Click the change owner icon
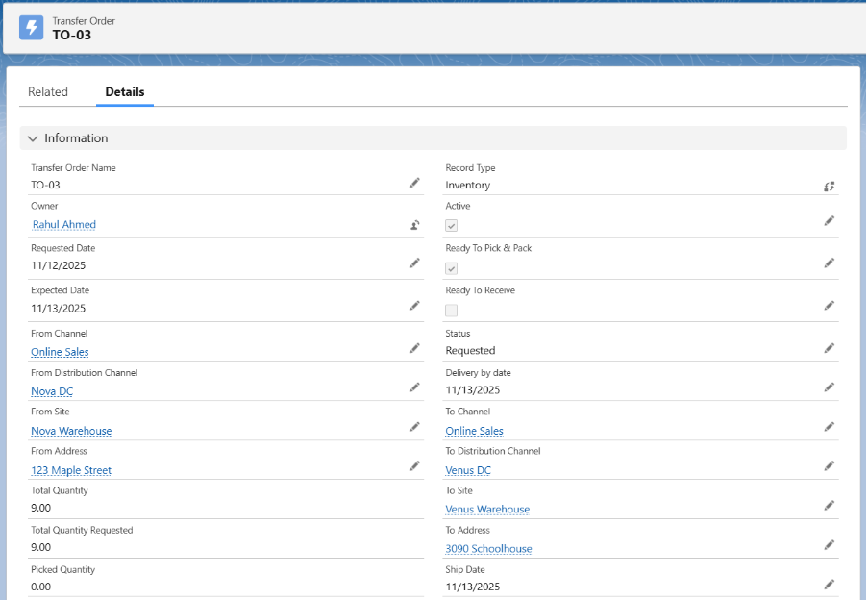Viewport: 868px width, 600px height. 414,225
